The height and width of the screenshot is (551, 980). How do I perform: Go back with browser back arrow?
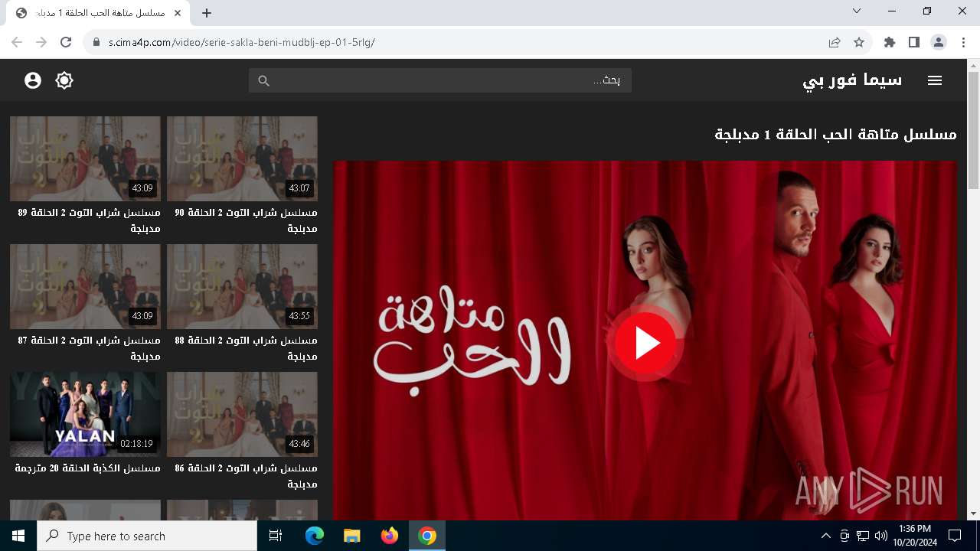[x=17, y=42]
